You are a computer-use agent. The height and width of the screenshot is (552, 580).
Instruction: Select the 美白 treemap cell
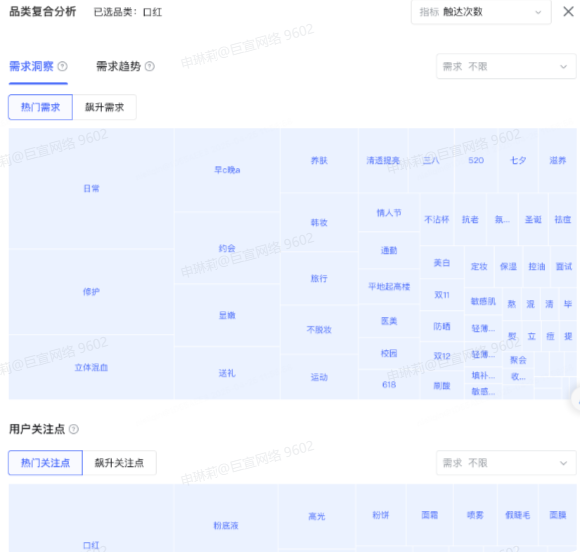(442, 263)
